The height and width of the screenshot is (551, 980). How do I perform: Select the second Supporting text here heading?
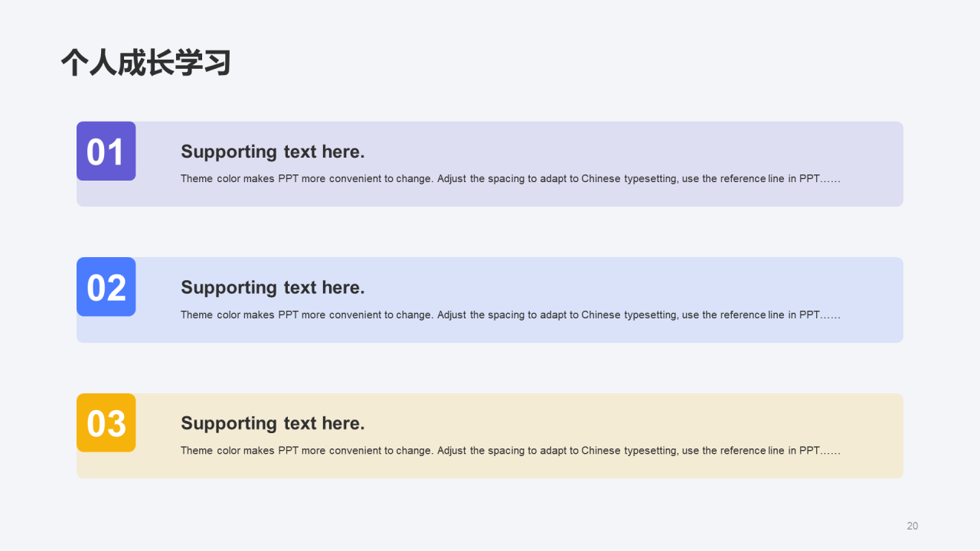pos(273,288)
